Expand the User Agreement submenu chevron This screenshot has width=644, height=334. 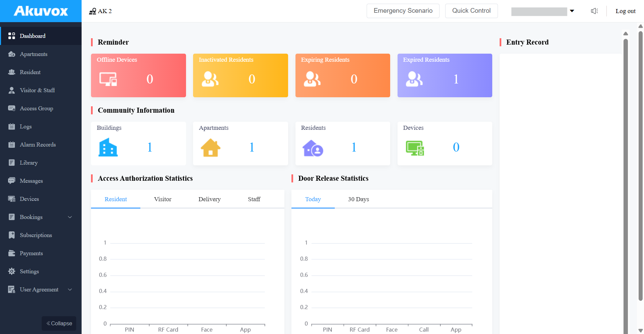point(70,289)
